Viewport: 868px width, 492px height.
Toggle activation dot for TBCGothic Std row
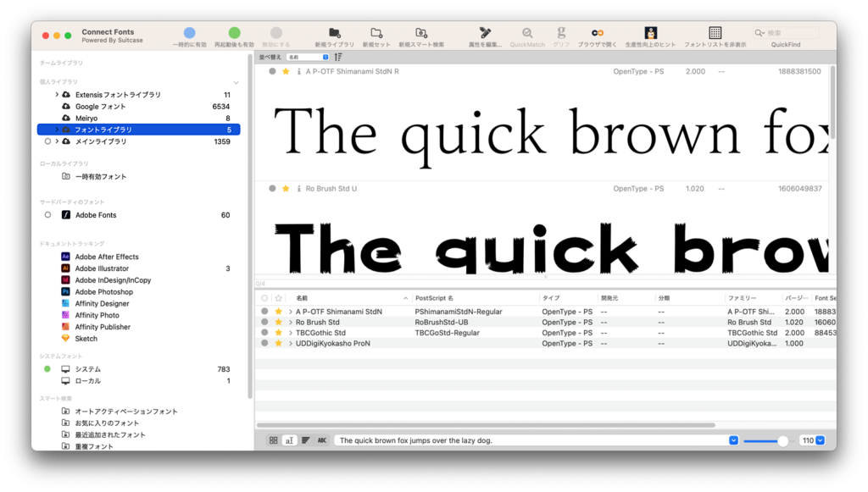tap(264, 333)
